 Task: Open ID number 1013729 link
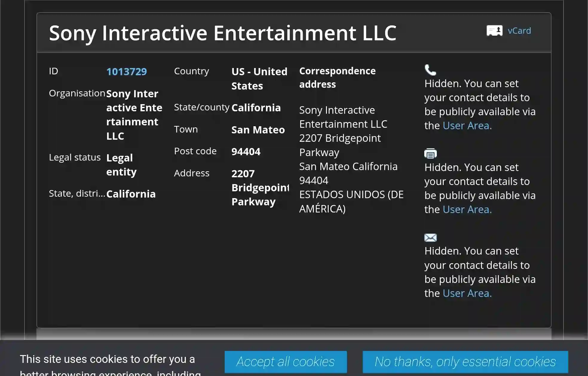tap(127, 72)
